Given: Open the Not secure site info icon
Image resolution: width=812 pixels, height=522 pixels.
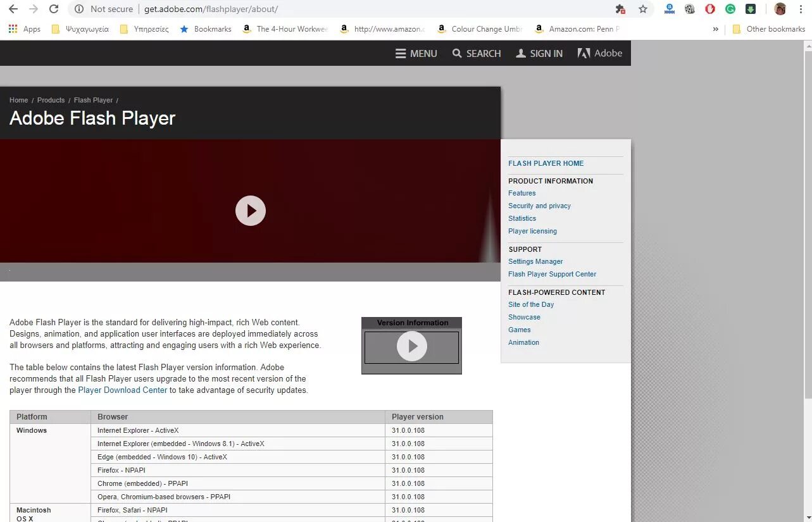Looking at the screenshot, I should (79, 9).
